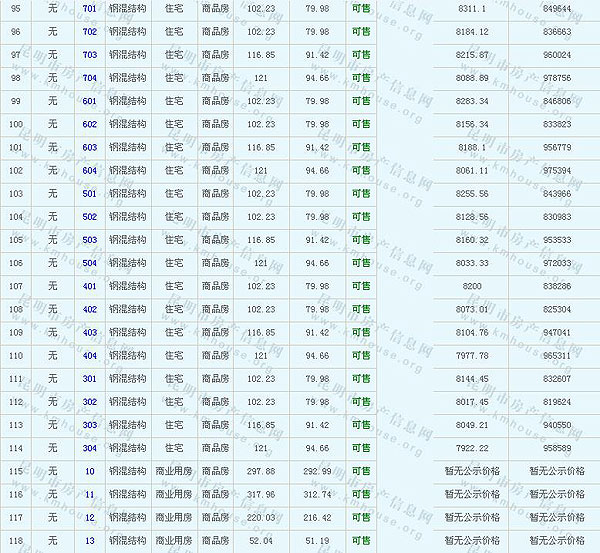Click room 404 link
This screenshot has height=553, width=600.
(90, 356)
